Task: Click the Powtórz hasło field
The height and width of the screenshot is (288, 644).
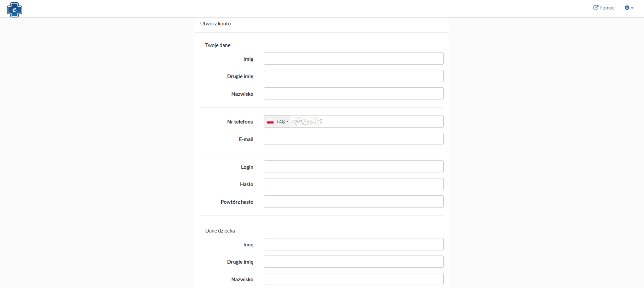Action: (x=354, y=202)
